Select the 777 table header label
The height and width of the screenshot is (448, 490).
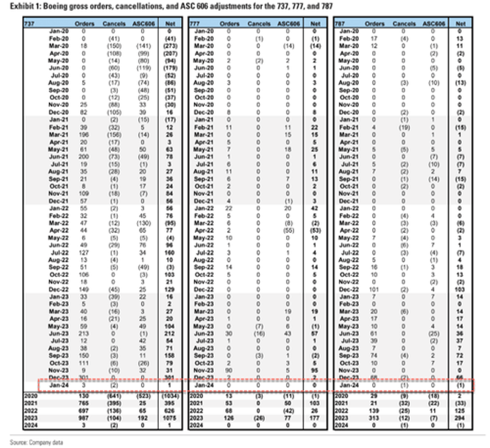point(194,24)
